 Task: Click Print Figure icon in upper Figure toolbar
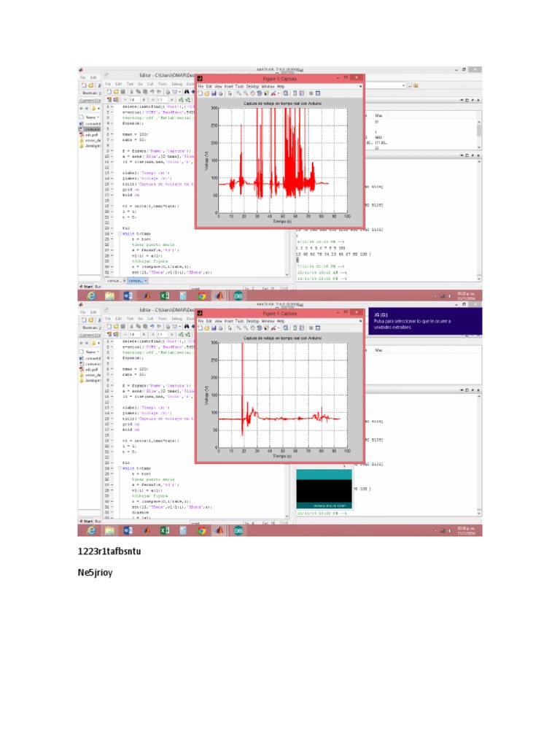click(220, 93)
